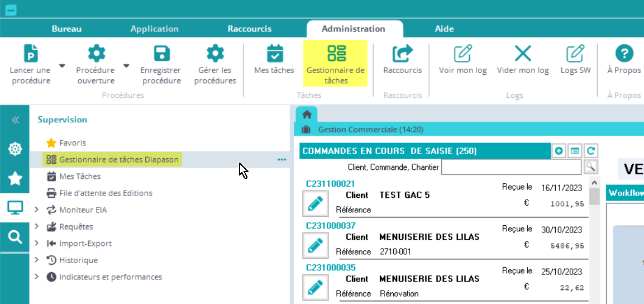Open dropdown arrow next to Lancer une procédure
The image size is (644, 304).
62,66
